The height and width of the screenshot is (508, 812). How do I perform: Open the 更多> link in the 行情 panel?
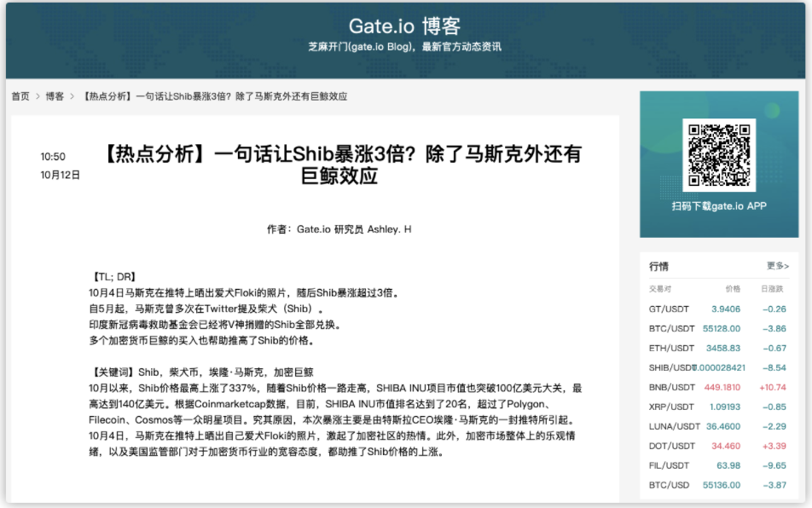pos(778,266)
